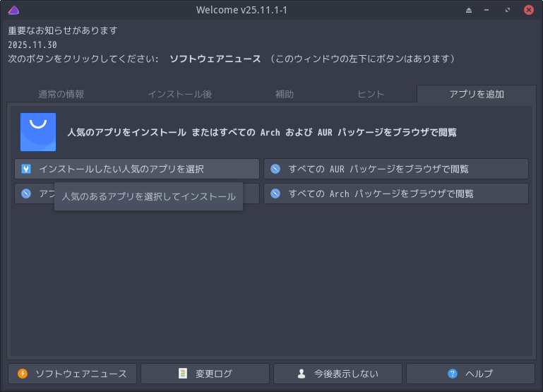Click the EndeavourOS logo in title bar
Screen dimensions: 543x392
pyautogui.click(x=13, y=10)
